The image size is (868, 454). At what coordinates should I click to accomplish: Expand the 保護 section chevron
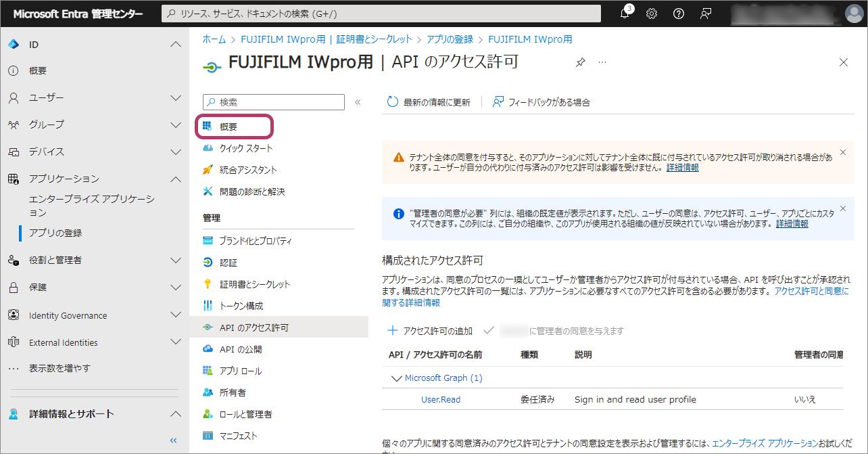coord(176,288)
